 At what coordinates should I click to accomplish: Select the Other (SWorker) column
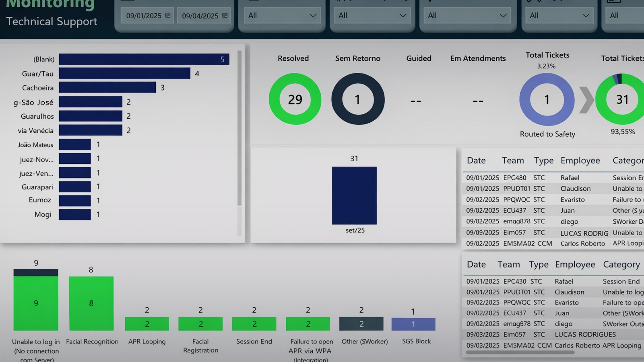pos(361,324)
